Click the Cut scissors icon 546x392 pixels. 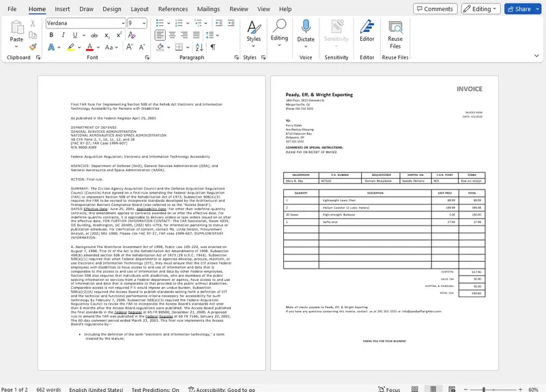click(x=33, y=23)
